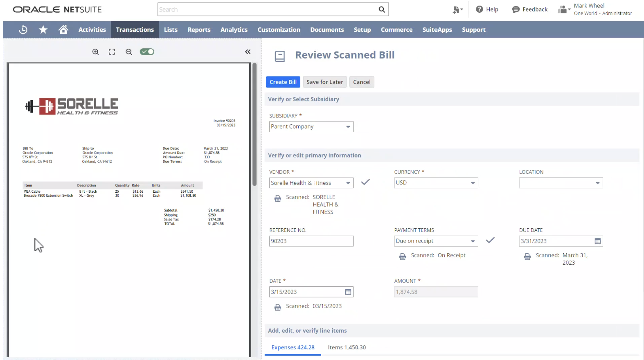Viewport: 644px width, 360px height.
Task: Switch to the Items 1,450.30 tab
Action: click(347, 348)
